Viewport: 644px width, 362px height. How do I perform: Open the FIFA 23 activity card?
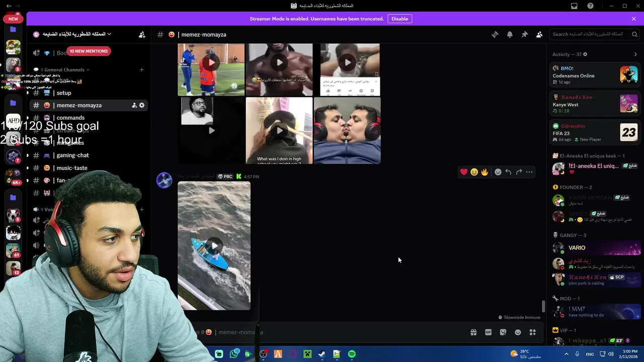click(x=595, y=132)
